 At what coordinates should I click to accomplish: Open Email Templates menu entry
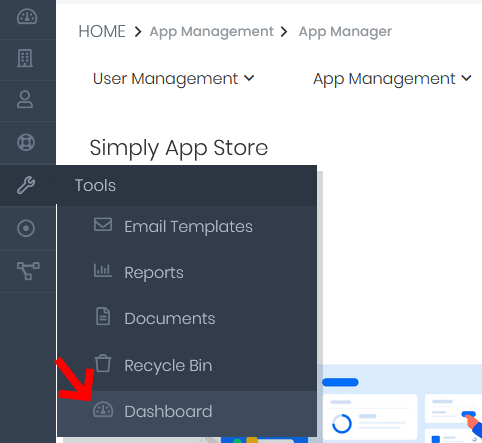[187, 227]
